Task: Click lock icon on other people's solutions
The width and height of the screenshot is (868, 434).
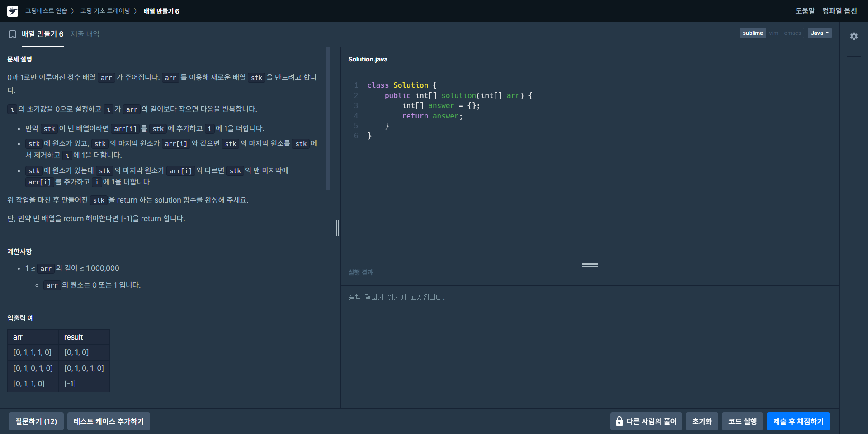Action: [619, 421]
